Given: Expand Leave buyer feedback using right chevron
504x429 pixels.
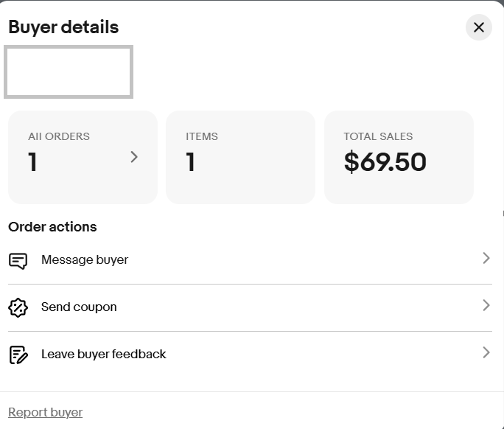Looking at the screenshot, I should click(486, 352).
